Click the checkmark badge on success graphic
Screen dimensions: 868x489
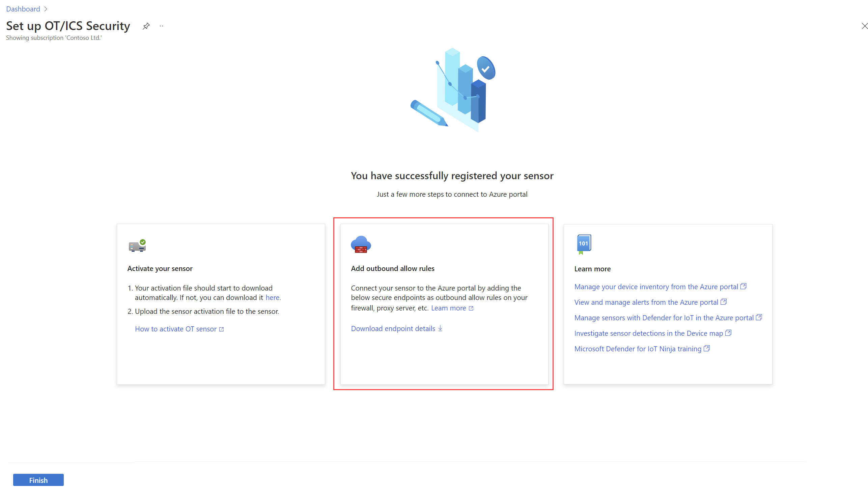point(486,70)
